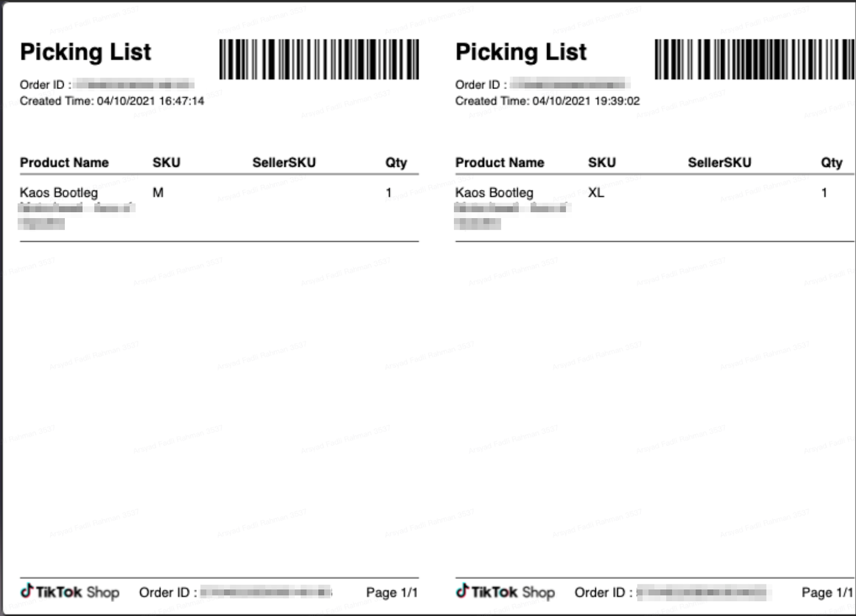
Task: Click the SKU value XL
Action: click(596, 193)
